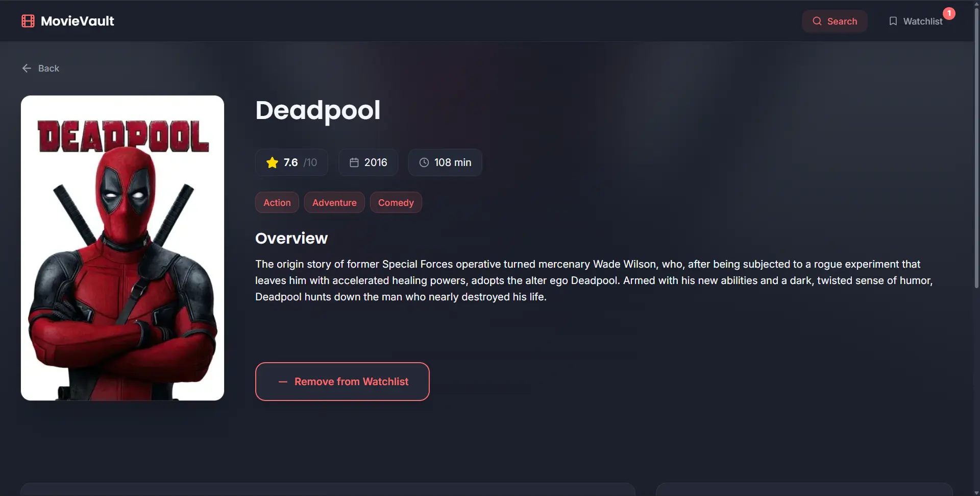Select the Adventure genre tag

(x=334, y=203)
